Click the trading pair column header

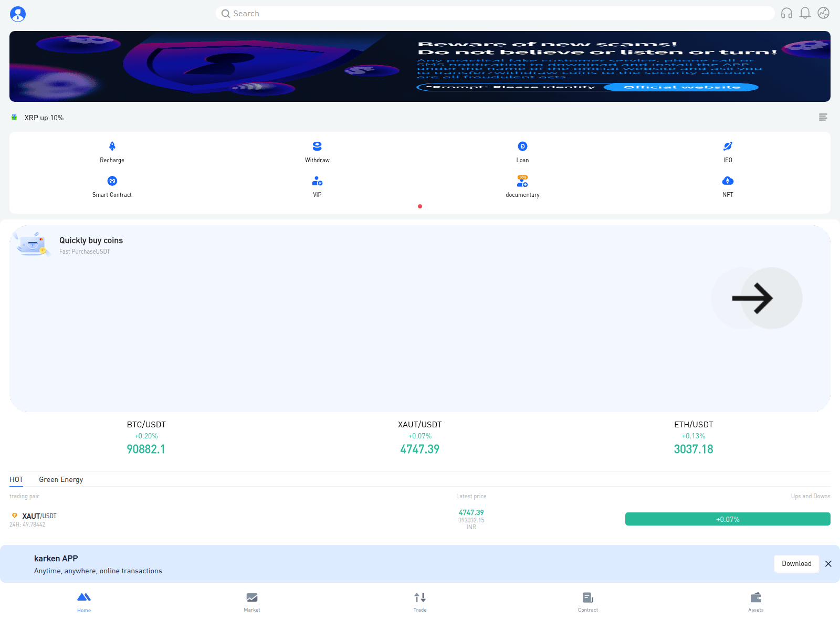24,496
